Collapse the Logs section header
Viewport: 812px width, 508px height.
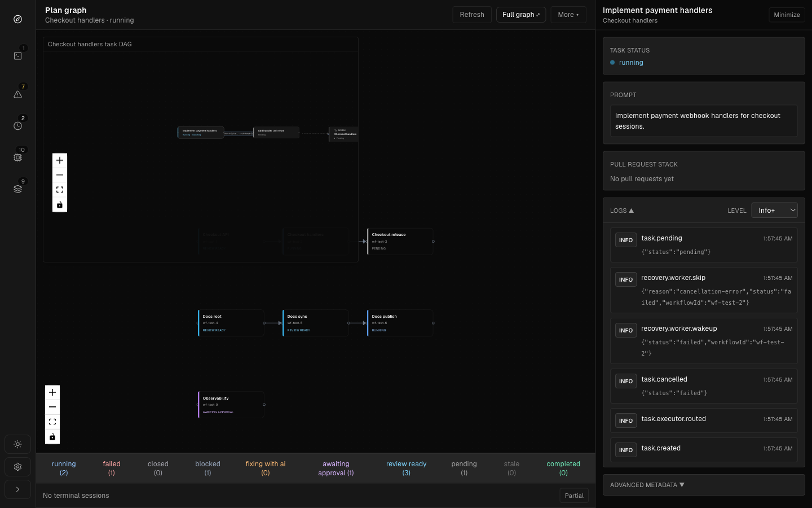(622, 211)
